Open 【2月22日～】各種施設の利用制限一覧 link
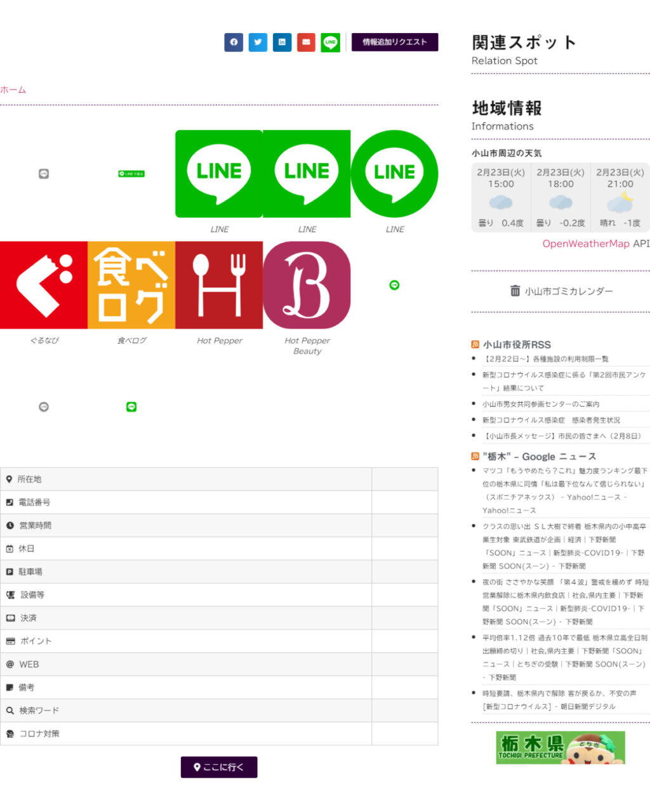 [x=545, y=359]
